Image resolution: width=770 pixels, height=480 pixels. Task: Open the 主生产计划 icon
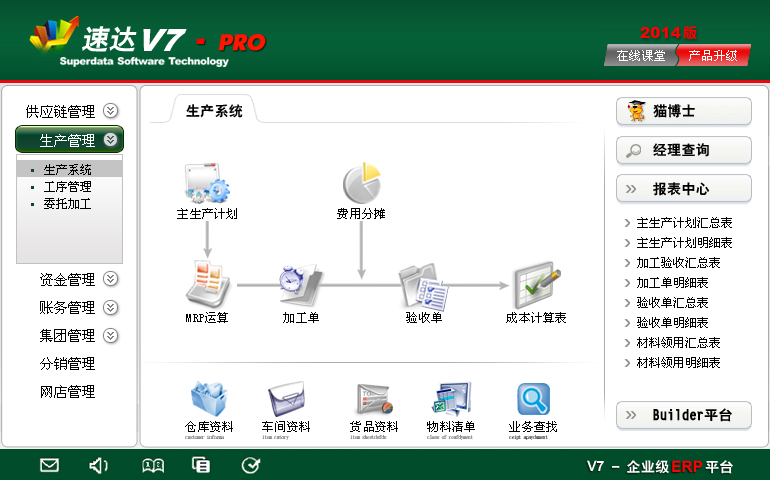pos(207,184)
